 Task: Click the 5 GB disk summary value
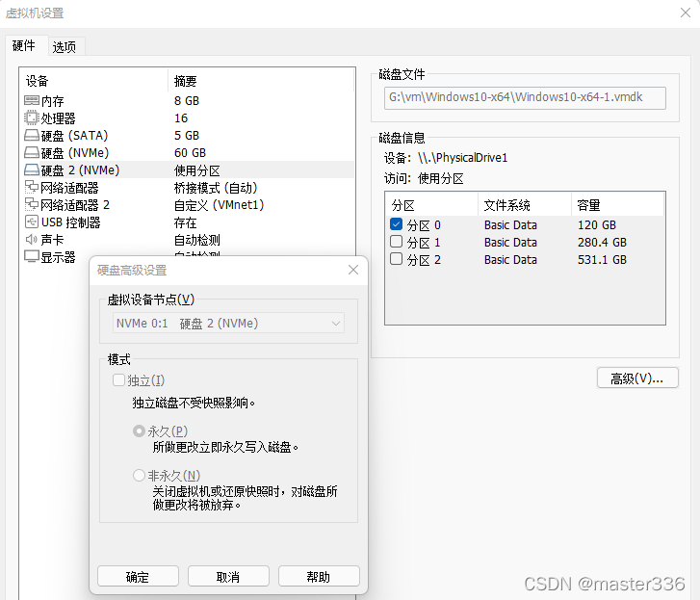click(187, 136)
